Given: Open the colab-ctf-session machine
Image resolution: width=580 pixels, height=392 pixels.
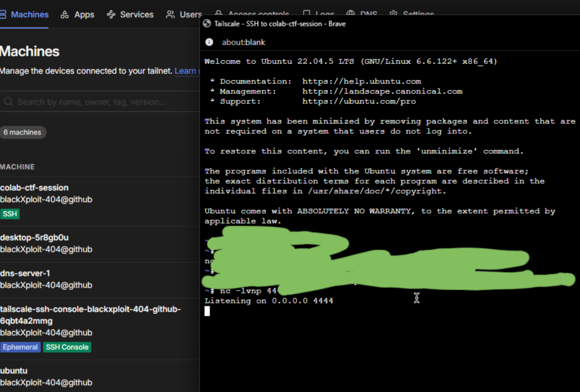Looking at the screenshot, I should pyautogui.click(x=35, y=188).
